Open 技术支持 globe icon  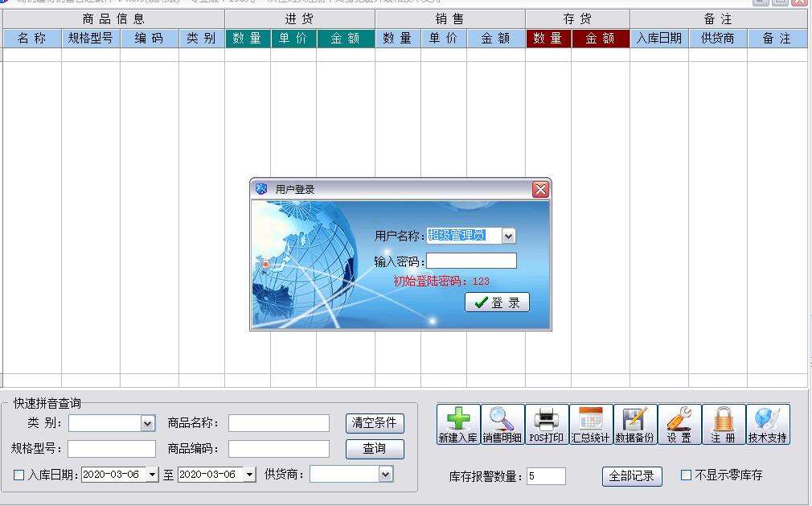click(x=768, y=424)
